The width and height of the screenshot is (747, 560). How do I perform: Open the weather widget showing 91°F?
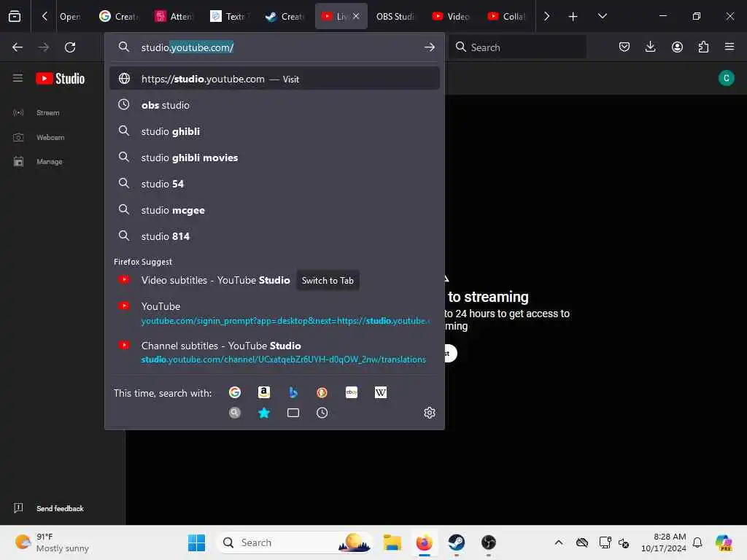pos(53,542)
